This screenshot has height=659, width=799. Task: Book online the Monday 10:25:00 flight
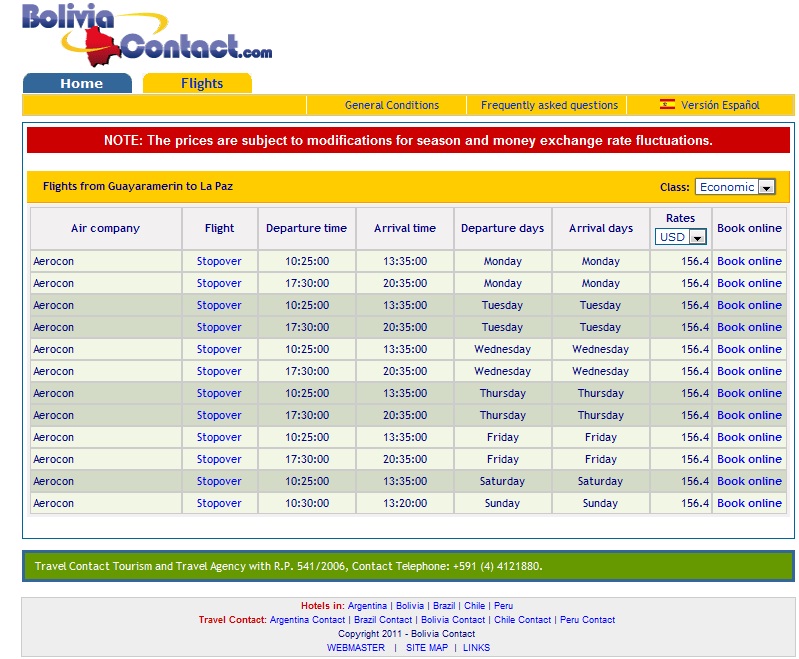click(749, 261)
